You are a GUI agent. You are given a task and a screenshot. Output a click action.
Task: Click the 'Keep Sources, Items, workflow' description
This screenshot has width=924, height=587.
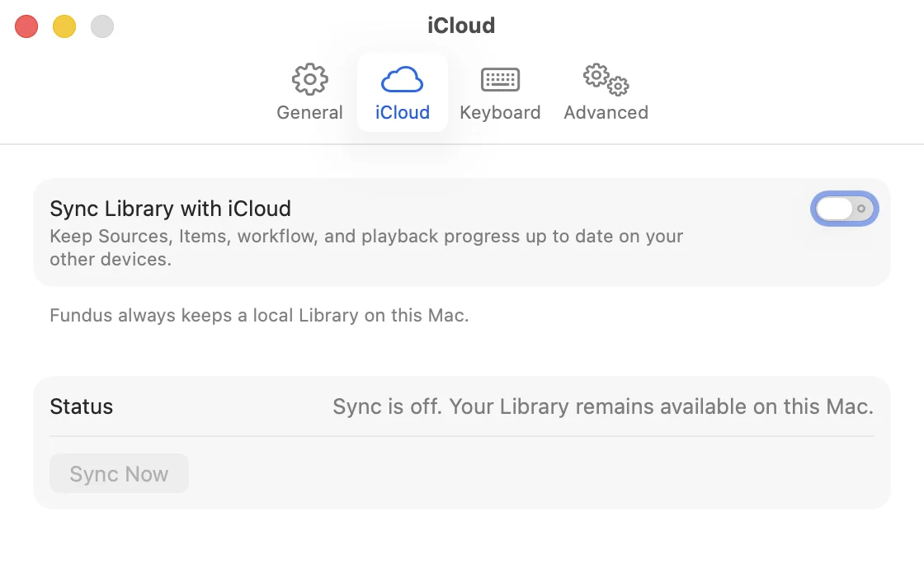click(x=366, y=247)
